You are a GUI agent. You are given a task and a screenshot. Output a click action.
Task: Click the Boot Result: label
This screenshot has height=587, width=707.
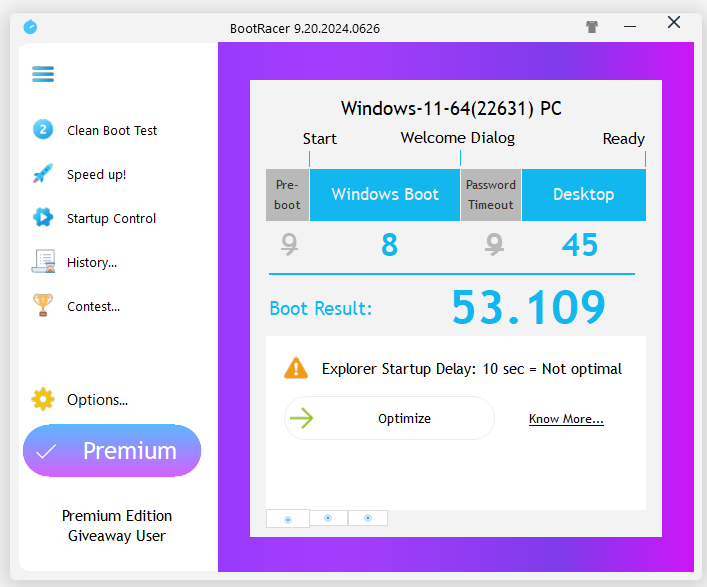(x=321, y=308)
